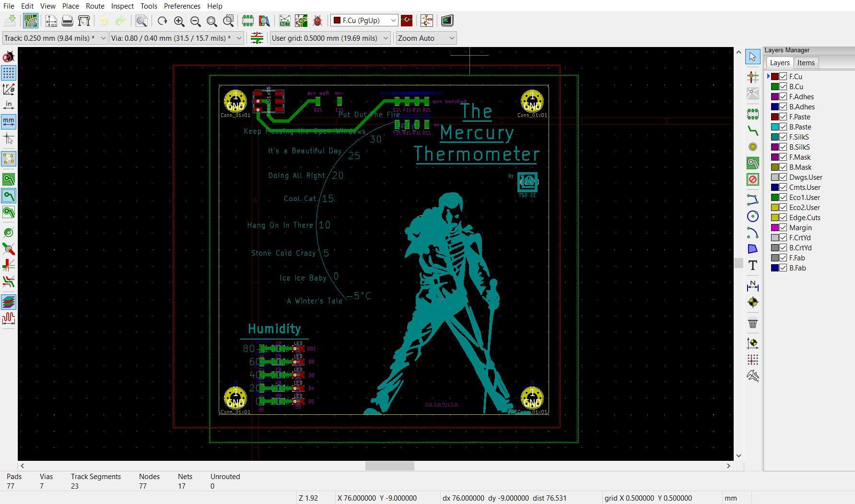Screen dimensions: 855x504
Task: Select the Add Keepout Area tool
Action: point(753,179)
